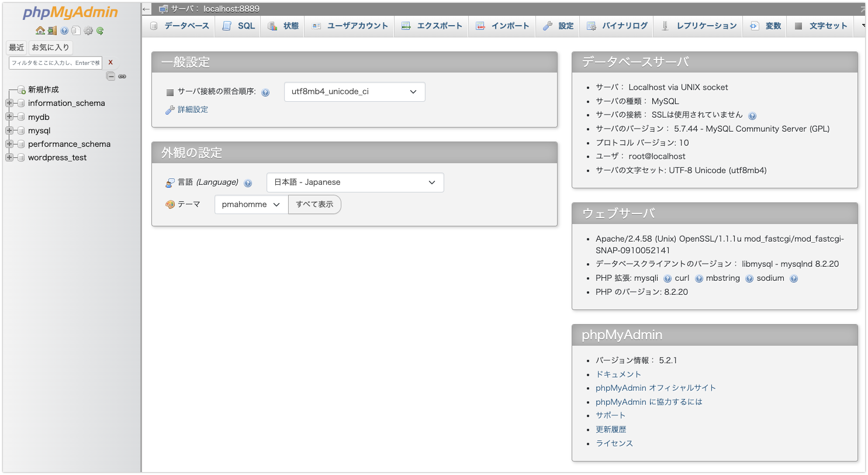
Task: Open the SQL tab
Action: pyautogui.click(x=238, y=26)
